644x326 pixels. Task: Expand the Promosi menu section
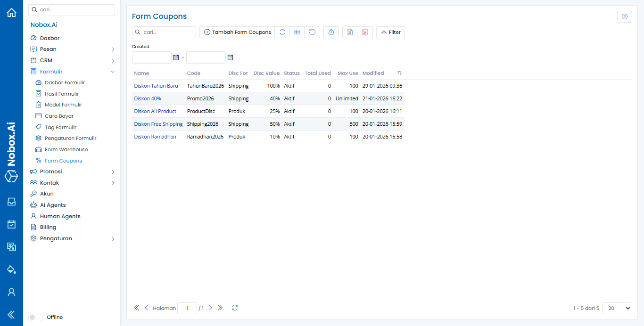tap(113, 171)
